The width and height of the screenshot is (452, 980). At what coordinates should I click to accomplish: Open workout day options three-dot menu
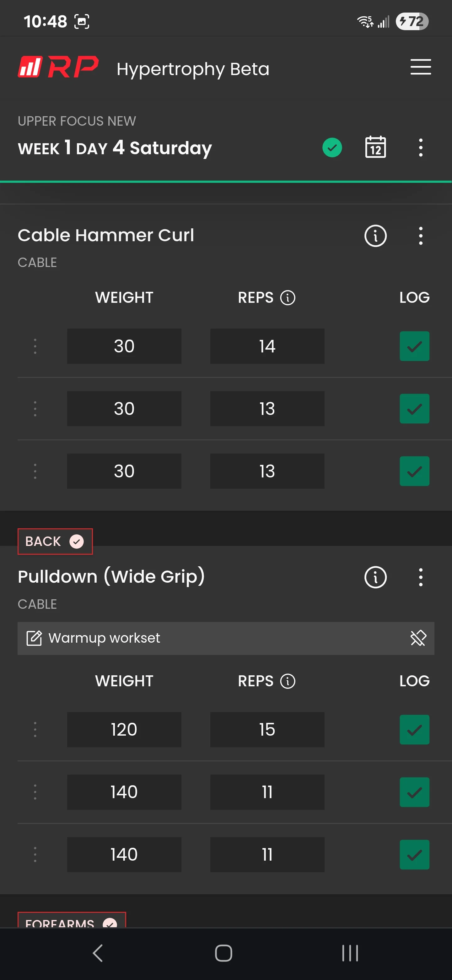point(420,148)
